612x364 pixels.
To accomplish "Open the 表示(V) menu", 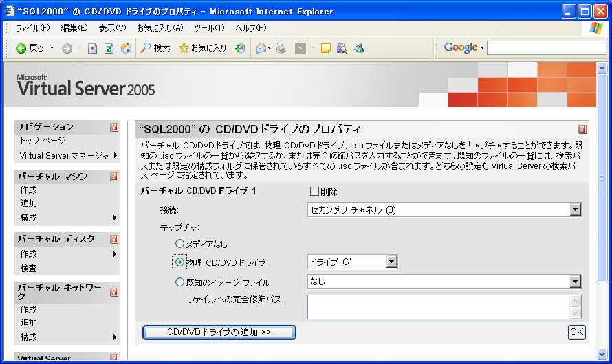I will 112,28.
